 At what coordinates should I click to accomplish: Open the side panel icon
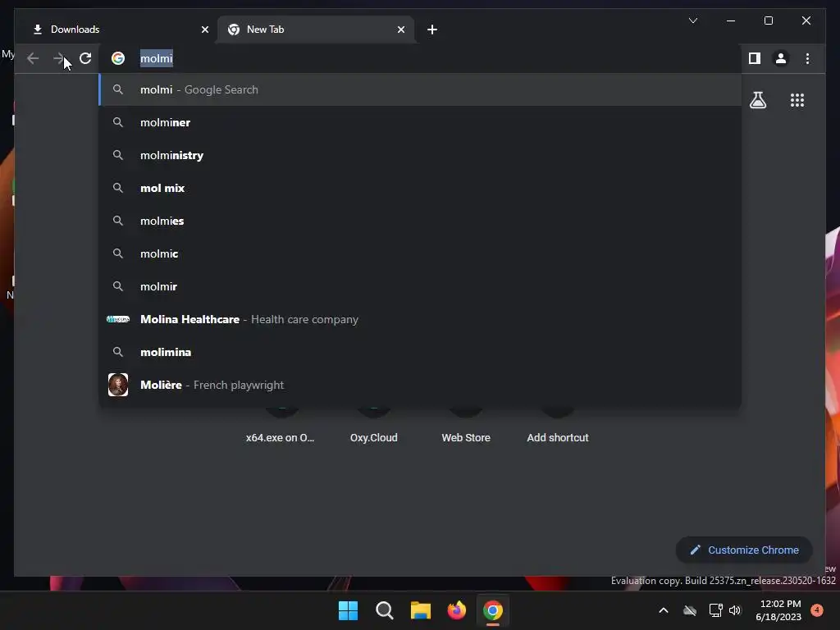pyautogui.click(x=755, y=58)
